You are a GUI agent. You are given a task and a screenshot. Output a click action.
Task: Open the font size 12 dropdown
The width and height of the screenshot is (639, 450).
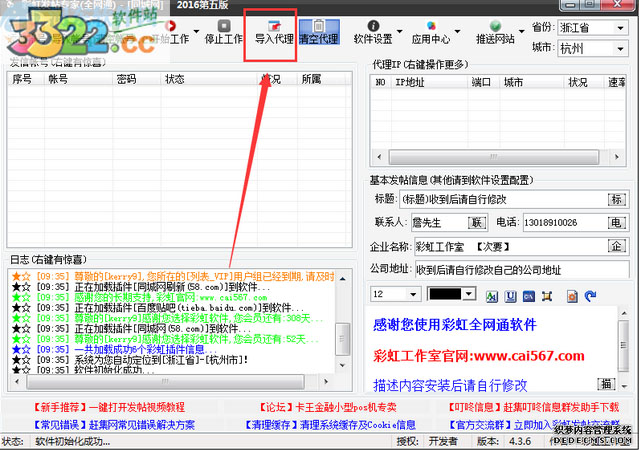click(x=395, y=295)
